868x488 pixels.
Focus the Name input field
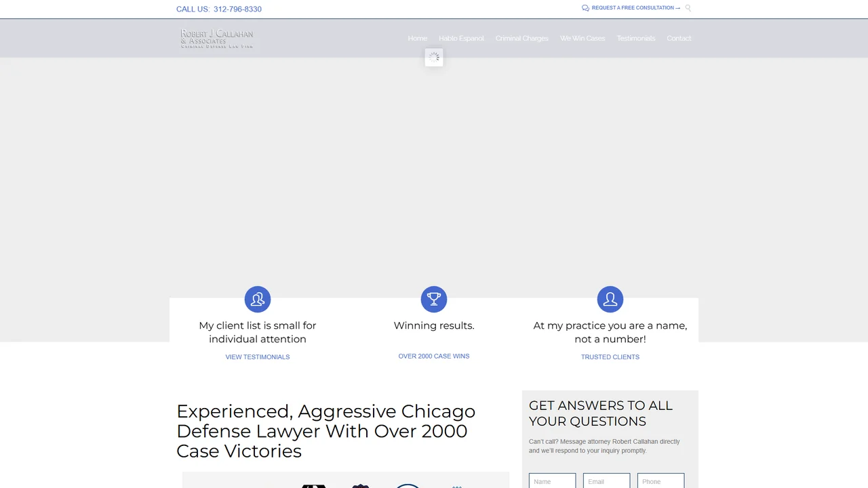click(553, 481)
